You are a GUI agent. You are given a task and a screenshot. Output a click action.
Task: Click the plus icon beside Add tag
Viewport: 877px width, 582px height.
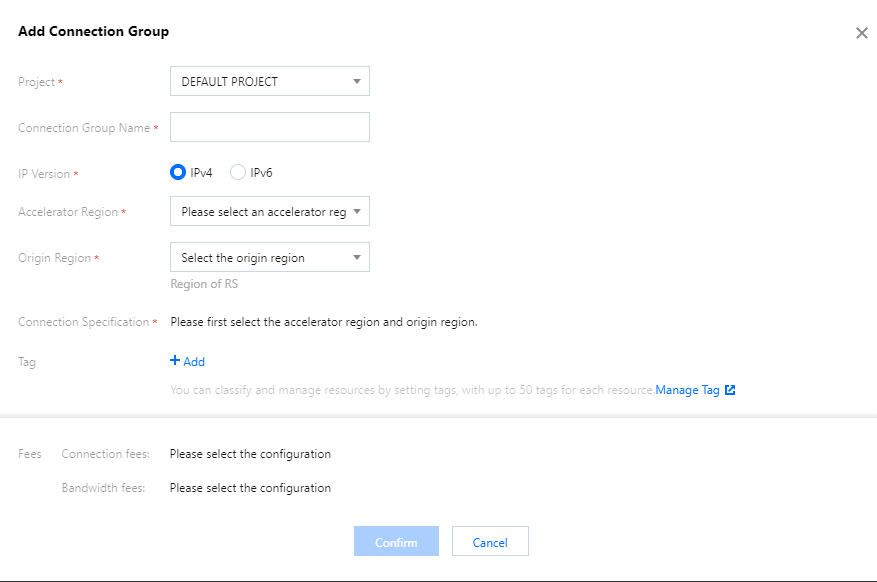(x=175, y=361)
